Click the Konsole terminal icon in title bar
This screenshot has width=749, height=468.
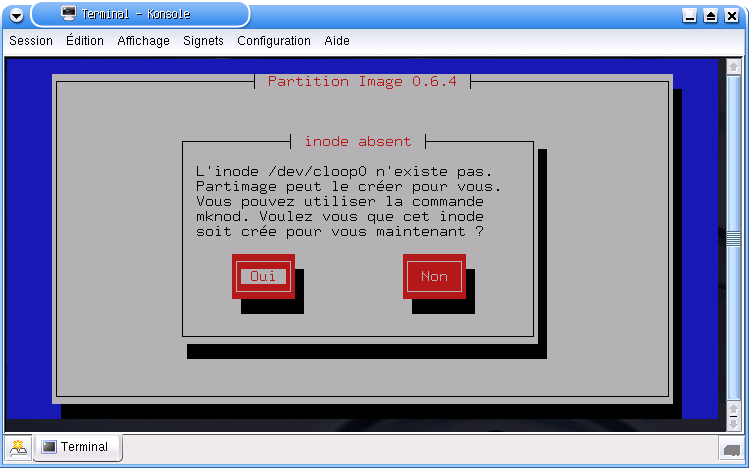tap(69, 13)
